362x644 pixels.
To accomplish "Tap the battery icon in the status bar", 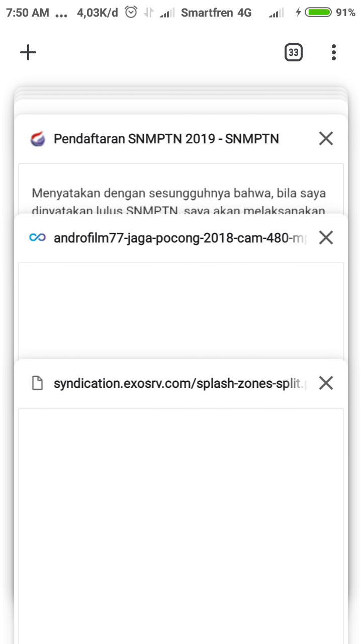I will click(x=319, y=13).
